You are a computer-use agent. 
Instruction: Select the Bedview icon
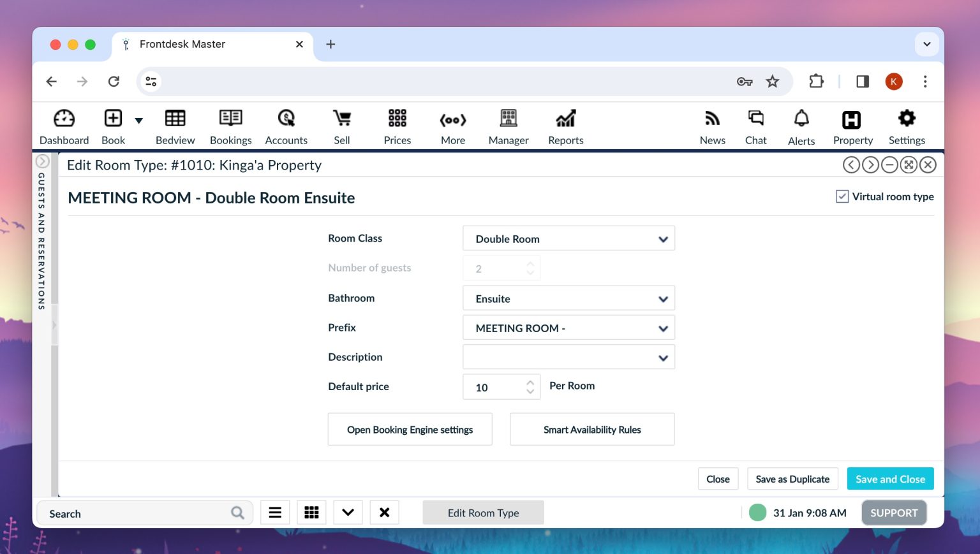(175, 126)
